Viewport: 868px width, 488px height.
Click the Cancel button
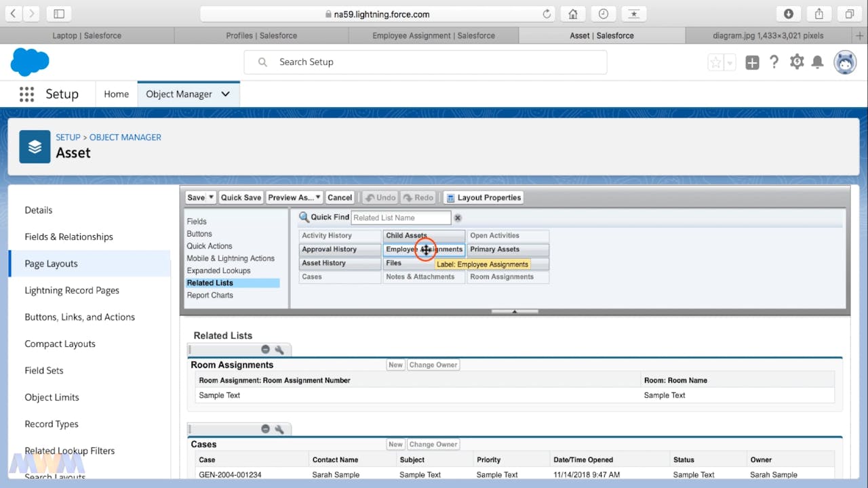pos(340,197)
